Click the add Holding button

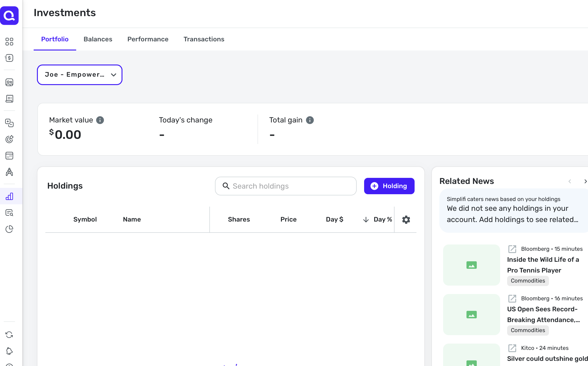click(389, 186)
